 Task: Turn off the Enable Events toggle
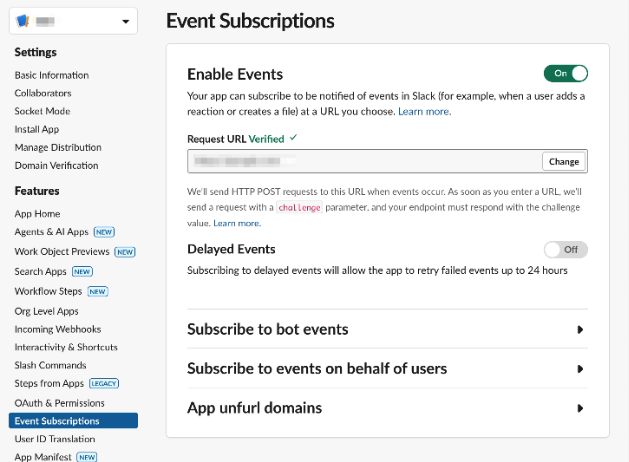566,73
